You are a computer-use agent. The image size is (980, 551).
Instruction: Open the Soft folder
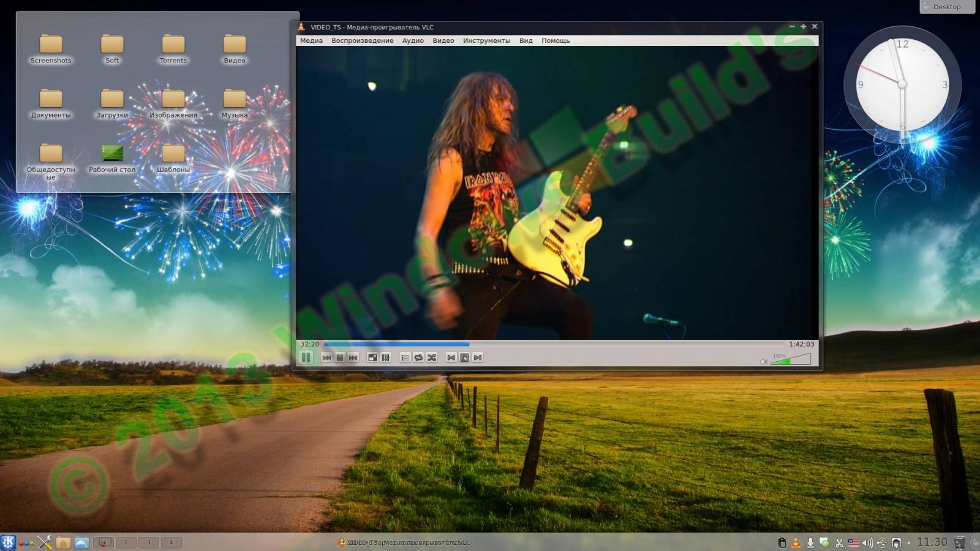click(x=112, y=49)
